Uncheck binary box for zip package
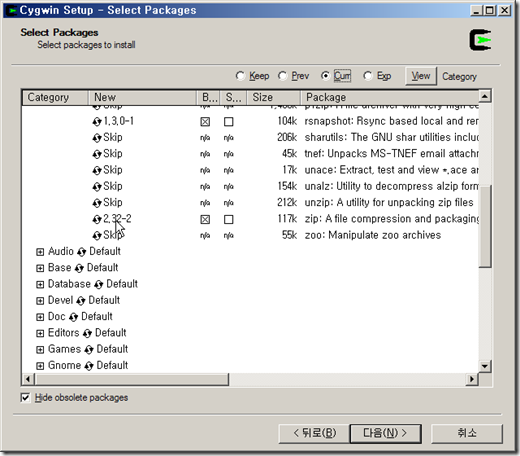Screen dimensions: 520x456 coord(205,219)
